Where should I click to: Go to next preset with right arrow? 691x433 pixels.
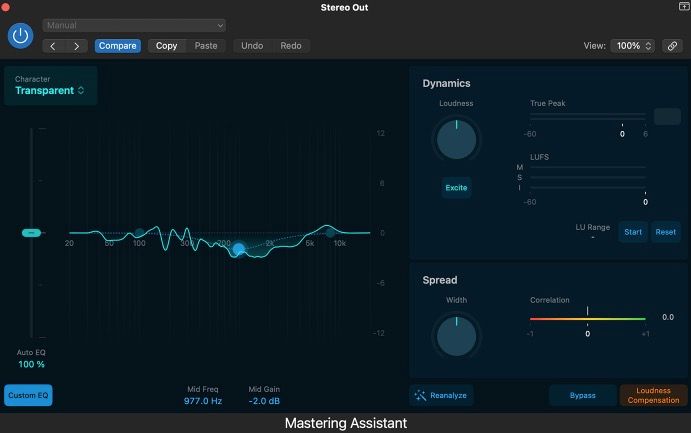[x=77, y=46]
